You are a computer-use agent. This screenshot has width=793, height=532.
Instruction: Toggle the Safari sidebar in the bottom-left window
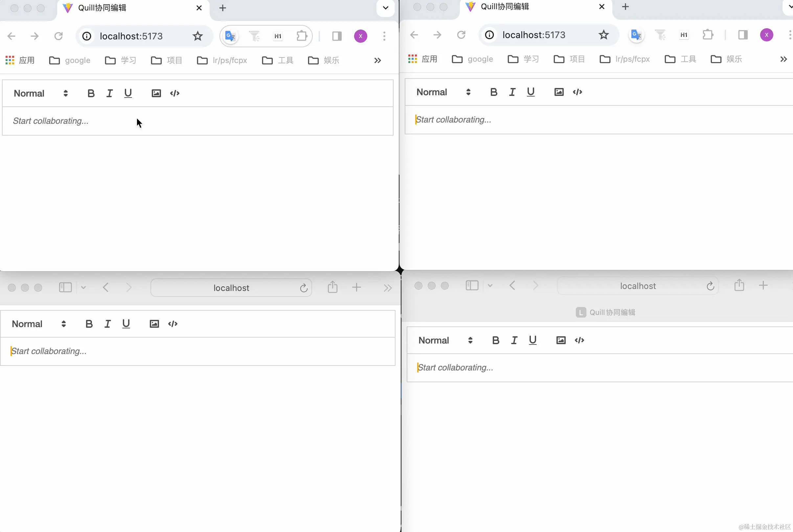pyautogui.click(x=65, y=287)
